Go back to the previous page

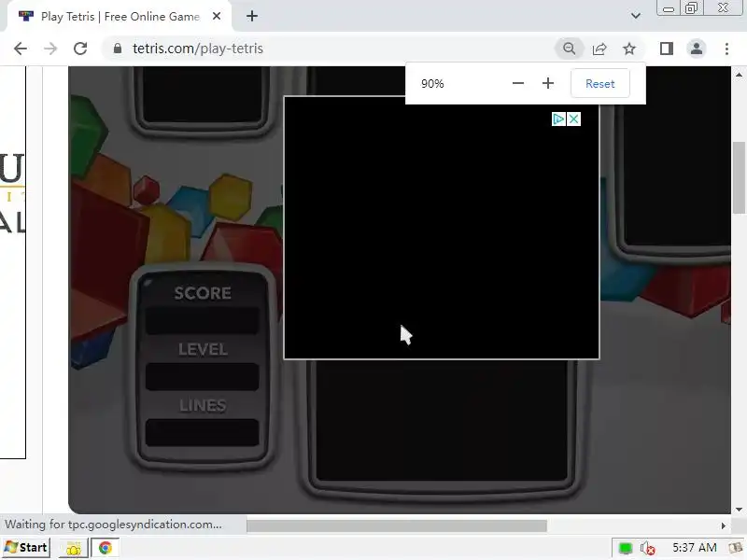coord(21,49)
